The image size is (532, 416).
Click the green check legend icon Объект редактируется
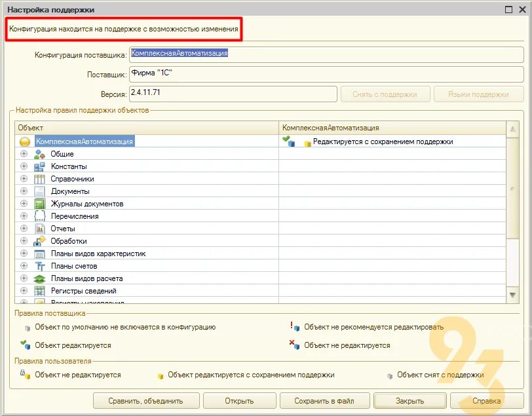click(x=26, y=345)
